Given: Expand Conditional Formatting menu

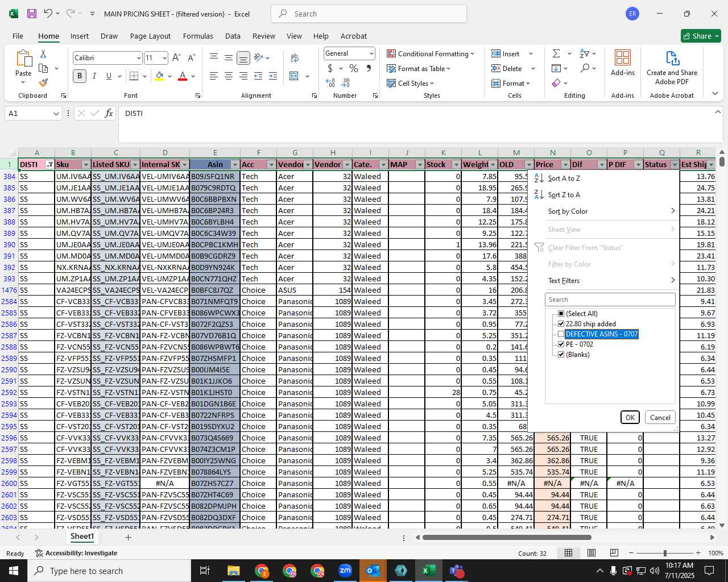Looking at the screenshot, I should [x=431, y=53].
